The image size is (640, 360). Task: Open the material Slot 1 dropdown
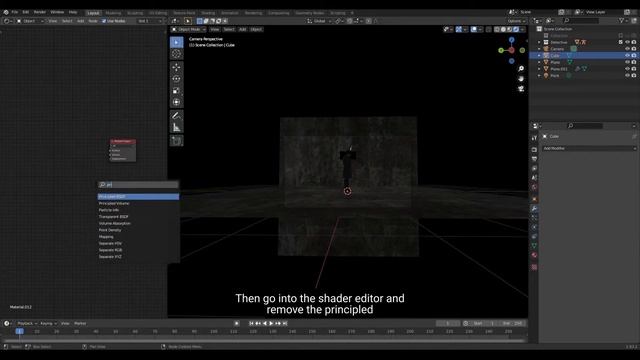pyautogui.click(x=150, y=21)
